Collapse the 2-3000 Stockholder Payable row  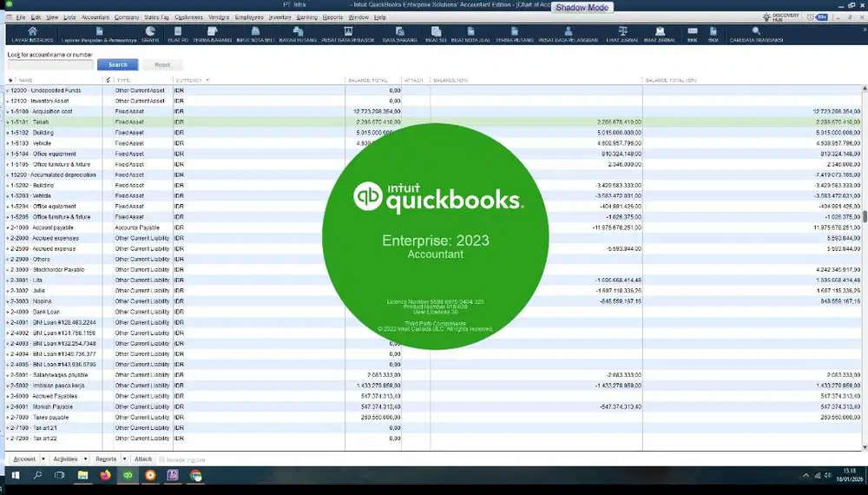pyautogui.click(x=8, y=270)
